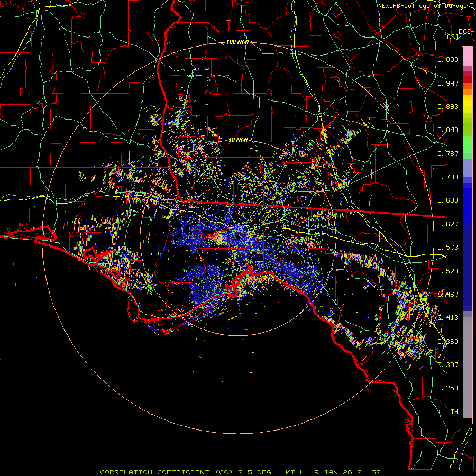The height and width of the screenshot is (476, 476).
Task: Click the 0.680 scale value
Action: click(448, 200)
